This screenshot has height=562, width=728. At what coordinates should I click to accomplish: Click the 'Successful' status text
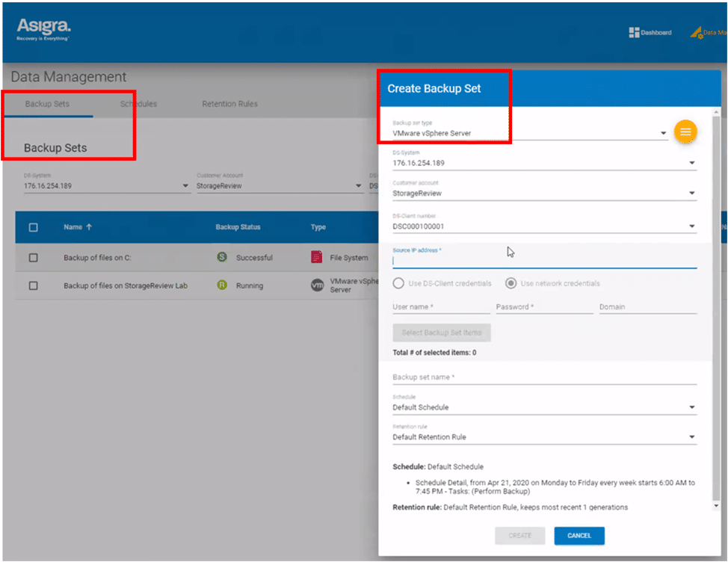[254, 258]
